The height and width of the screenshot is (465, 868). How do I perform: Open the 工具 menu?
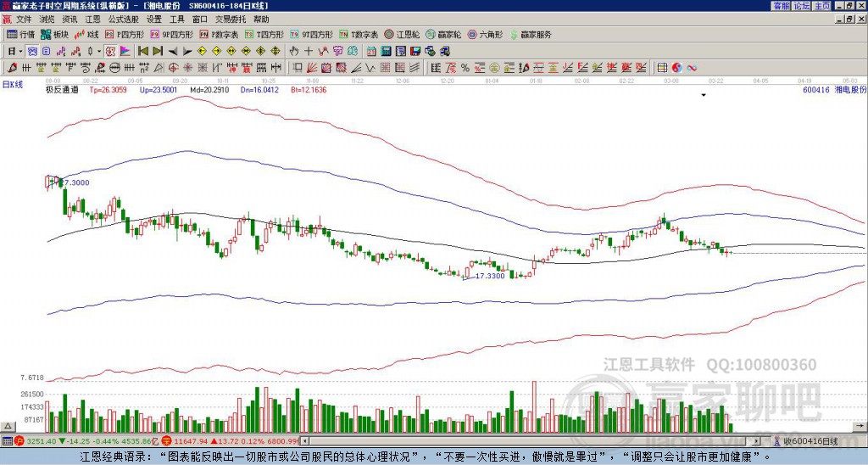177,20
